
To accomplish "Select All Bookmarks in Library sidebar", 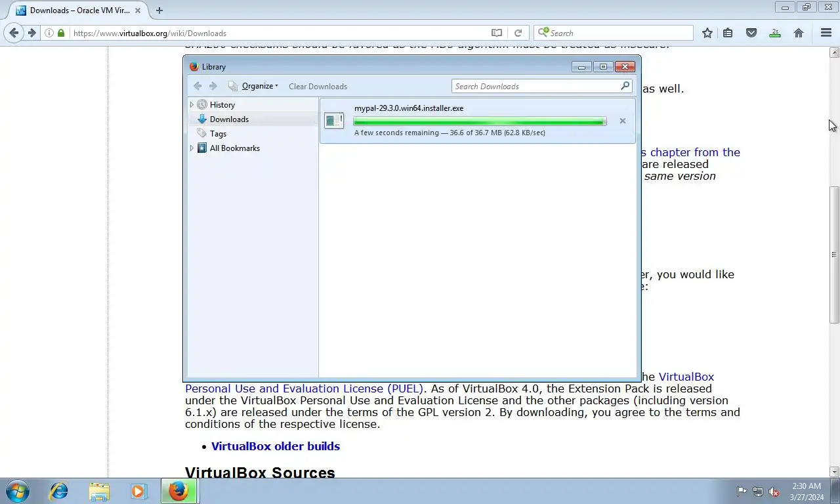I will (234, 148).
